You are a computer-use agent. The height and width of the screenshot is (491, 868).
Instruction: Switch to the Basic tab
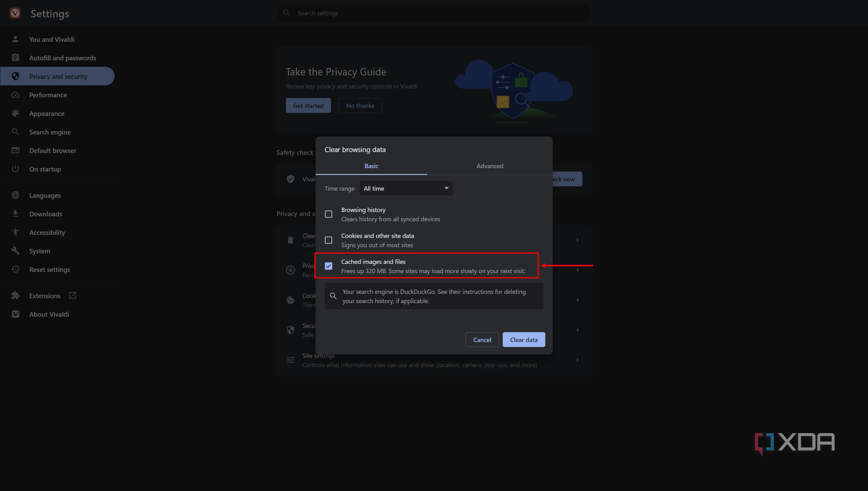point(371,166)
